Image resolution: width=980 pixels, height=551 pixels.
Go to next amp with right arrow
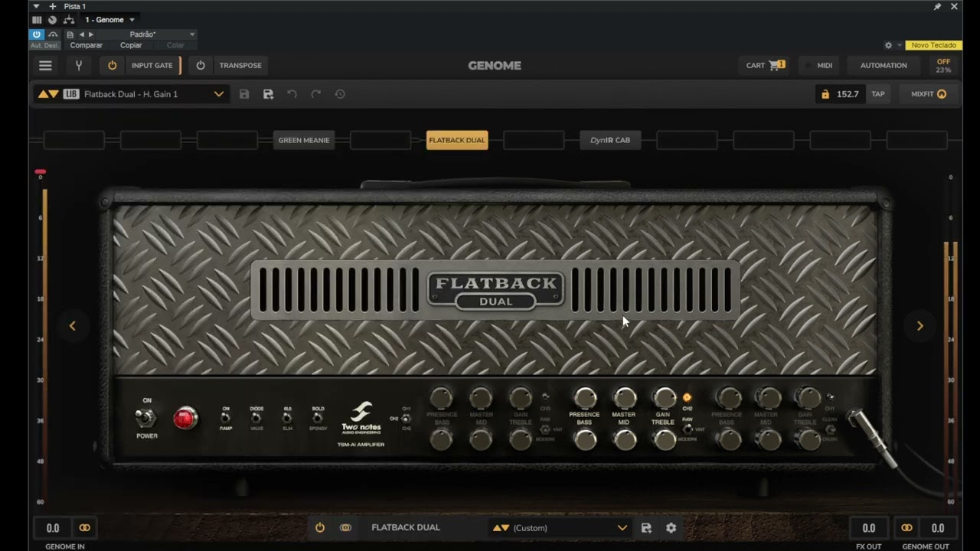click(920, 326)
